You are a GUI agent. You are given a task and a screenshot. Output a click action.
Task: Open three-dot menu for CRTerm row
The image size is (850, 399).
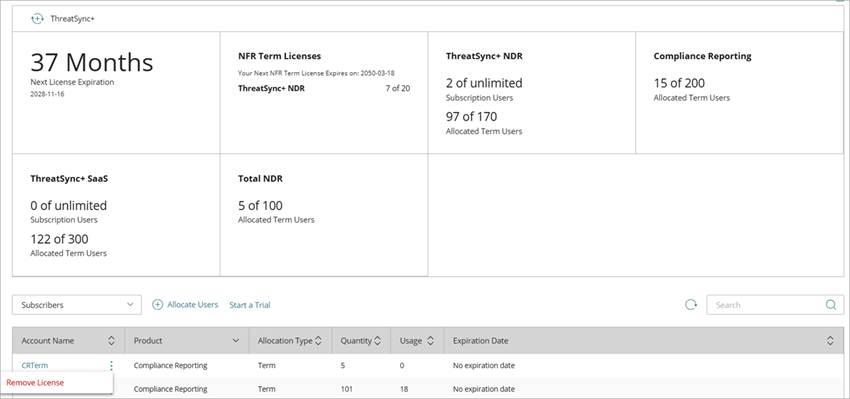(111, 365)
